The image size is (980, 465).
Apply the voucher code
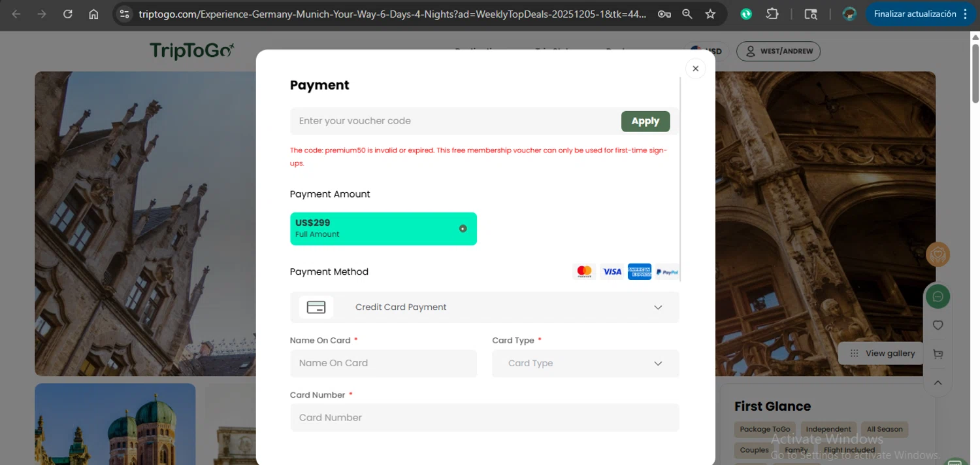tap(645, 121)
